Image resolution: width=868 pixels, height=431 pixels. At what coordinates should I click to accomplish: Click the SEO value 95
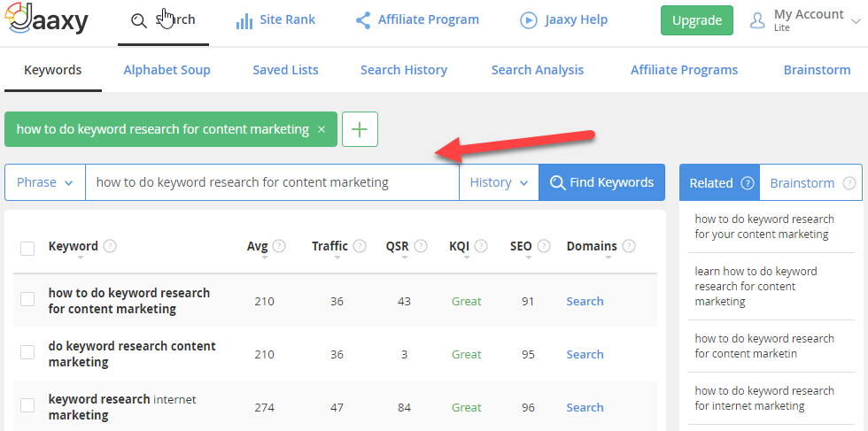point(528,355)
